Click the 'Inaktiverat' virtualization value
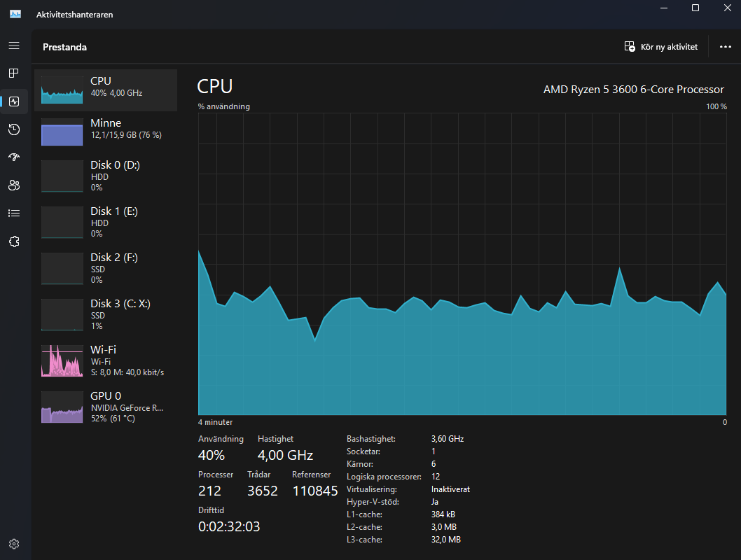 (x=451, y=489)
